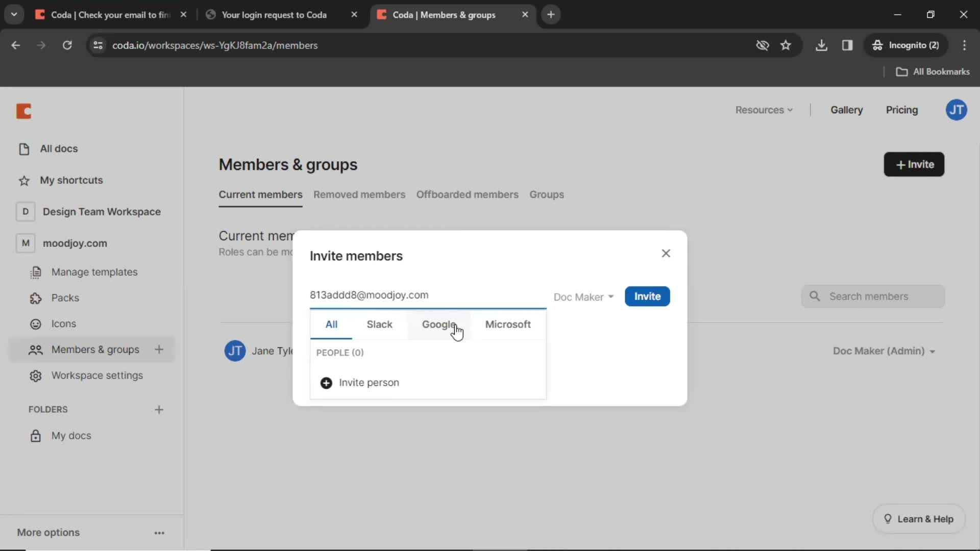This screenshot has height=551, width=980.
Task: Click the Workspace settings gear icon
Action: pos(35,376)
